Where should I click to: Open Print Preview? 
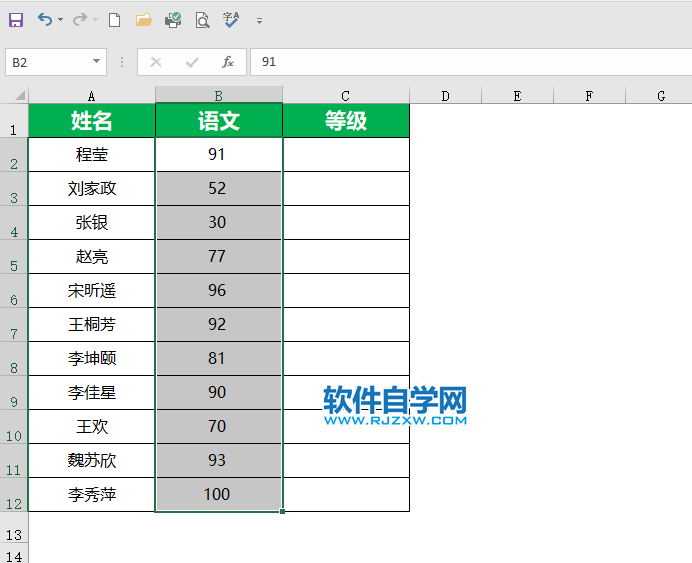click(202, 20)
